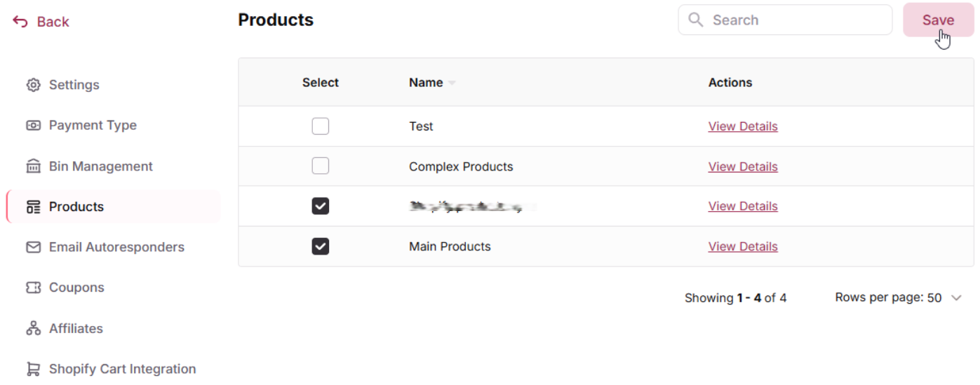This screenshot has width=980, height=385.
Task: View Details for the blurred-name product
Action: pyautogui.click(x=743, y=206)
